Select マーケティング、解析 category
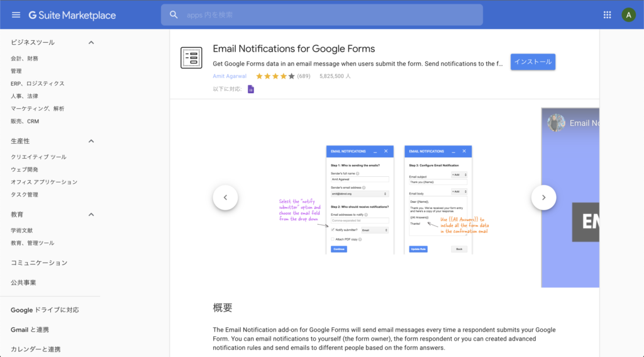 [37, 108]
